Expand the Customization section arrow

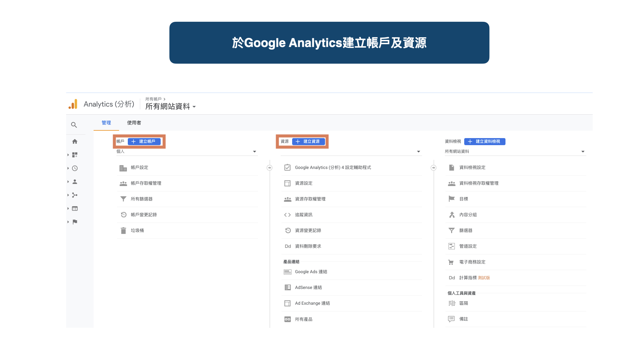[68, 155]
